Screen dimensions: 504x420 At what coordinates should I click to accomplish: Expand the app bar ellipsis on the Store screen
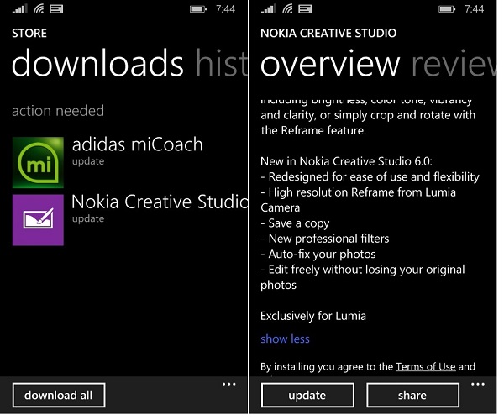pos(228,384)
